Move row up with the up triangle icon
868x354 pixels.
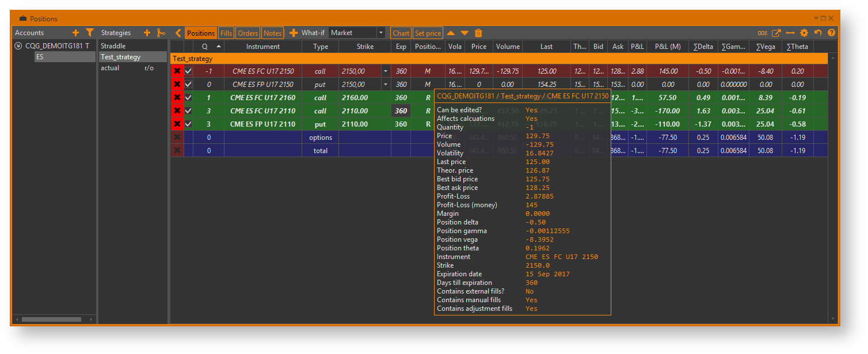[451, 33]
